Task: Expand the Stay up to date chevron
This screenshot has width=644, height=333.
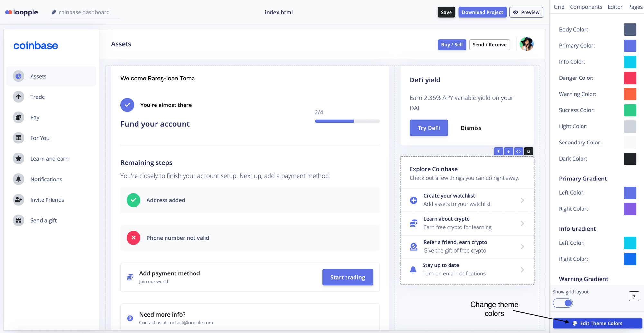Action: click(x=522, y=270)
